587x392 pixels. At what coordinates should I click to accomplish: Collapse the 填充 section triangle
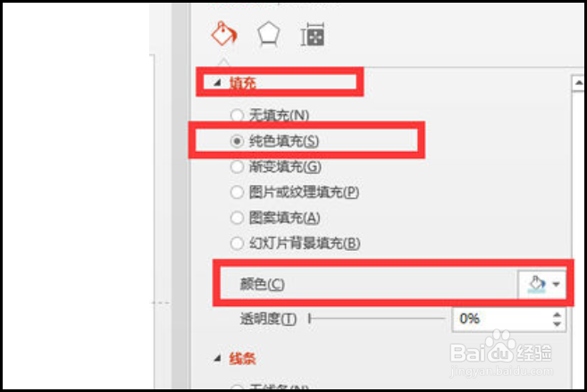click(x=217, y=83)
